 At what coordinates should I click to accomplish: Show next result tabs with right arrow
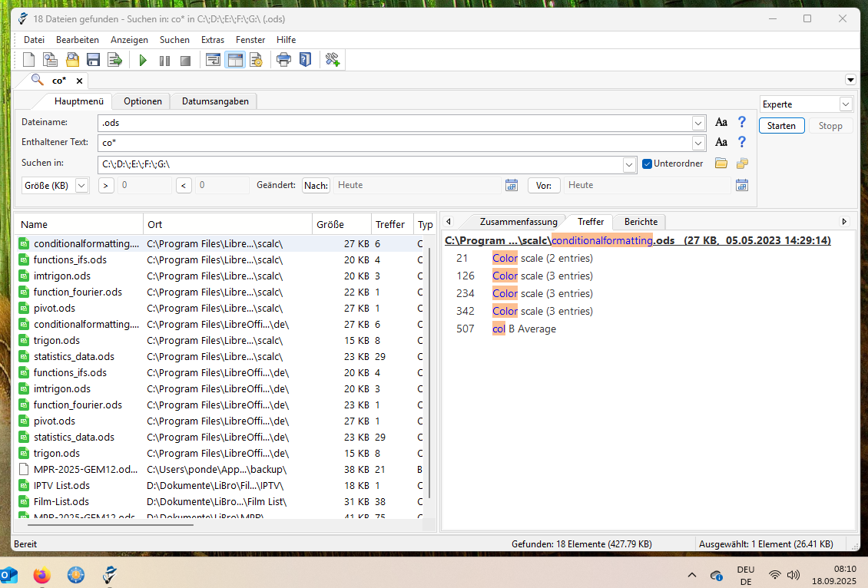pos(844,221)
